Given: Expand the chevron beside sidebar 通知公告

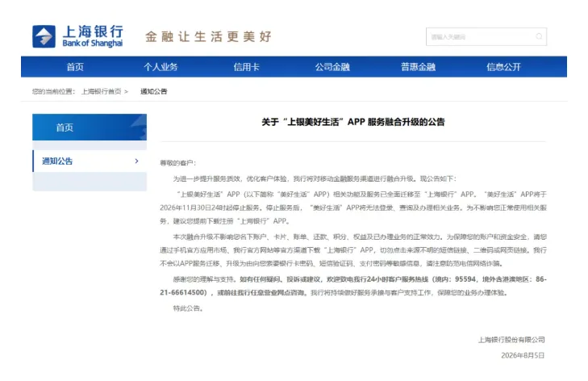Looking at the screenshot, I should [x=136, y=161].
